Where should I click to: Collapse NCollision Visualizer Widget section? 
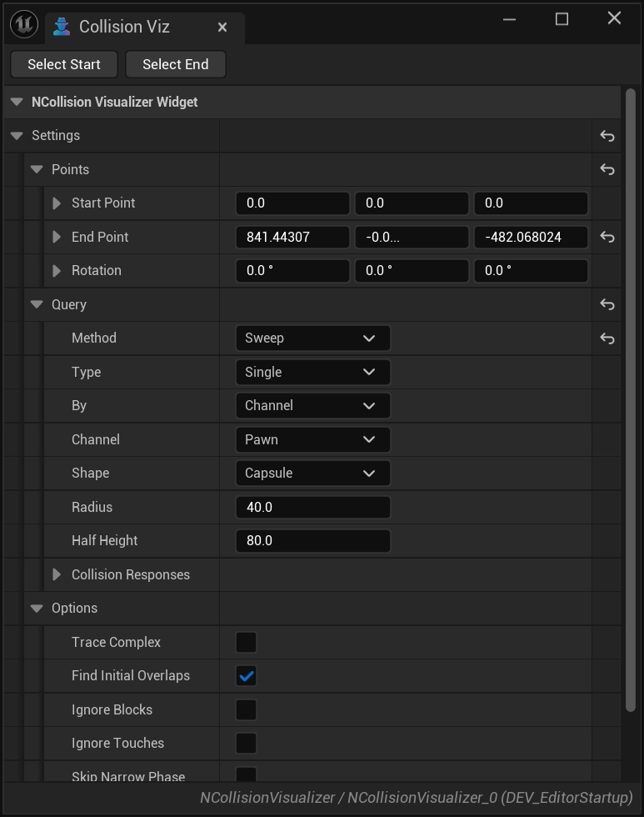[17, 102]
